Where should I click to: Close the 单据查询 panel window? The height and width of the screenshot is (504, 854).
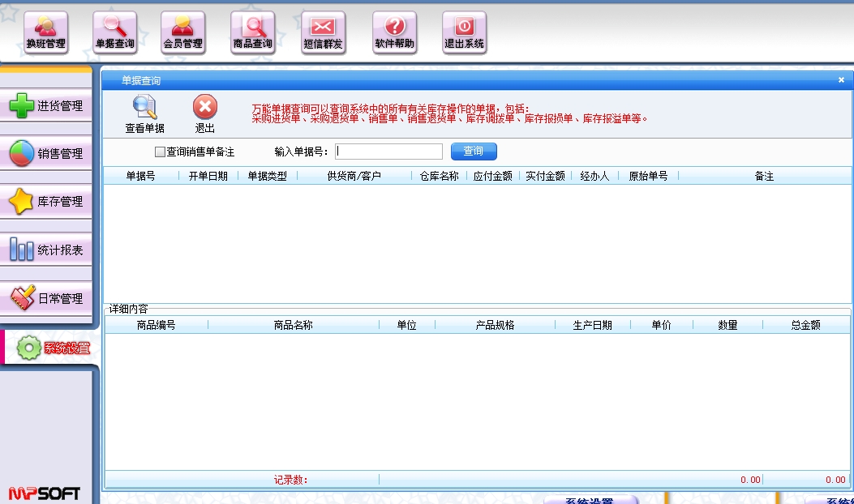pyautogui.click(x=841, y=80)
